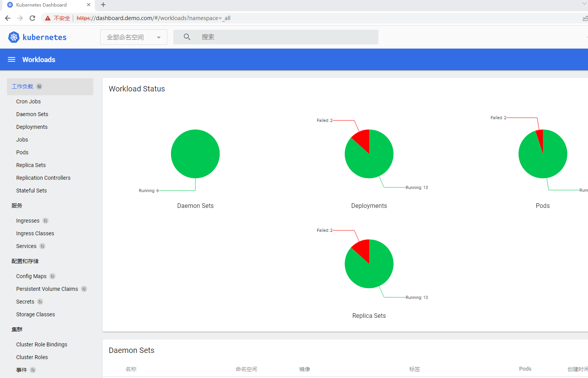Click N badge beside Persistent Volume Claims

(x=84, y=289)
